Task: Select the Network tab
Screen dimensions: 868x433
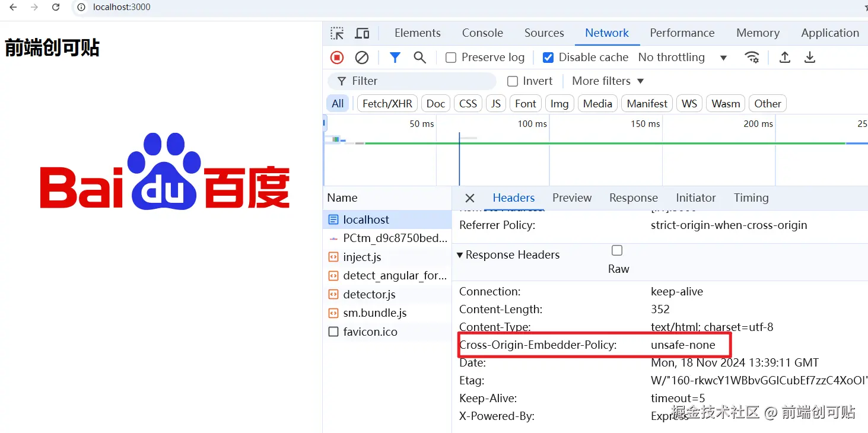Action: click(x=607, y=33)
